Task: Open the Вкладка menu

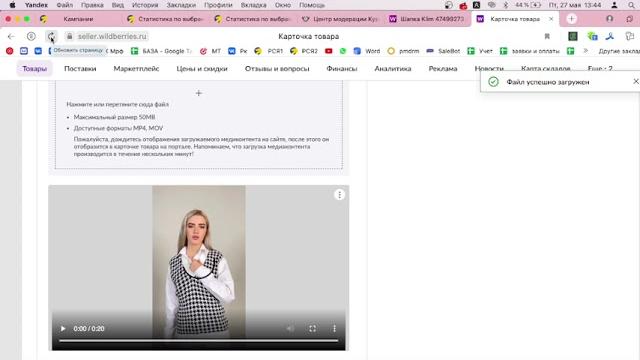Action: point(253,5)
